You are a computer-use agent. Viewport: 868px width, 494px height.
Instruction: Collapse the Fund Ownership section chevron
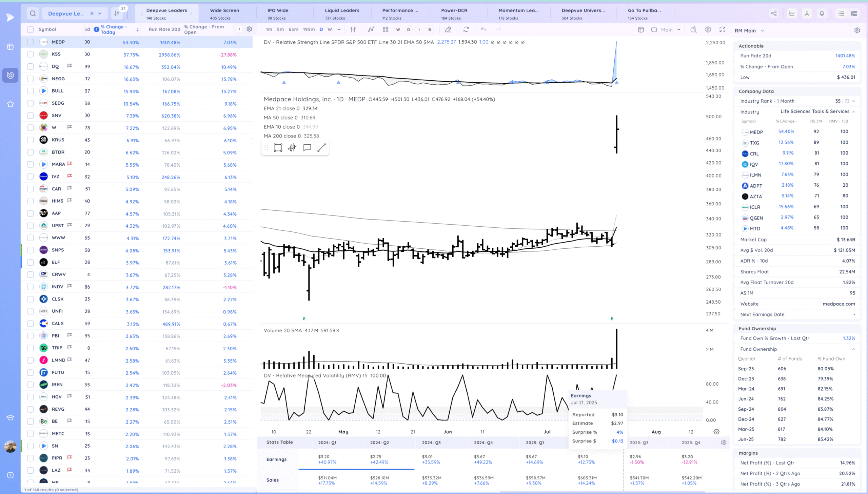853,349
